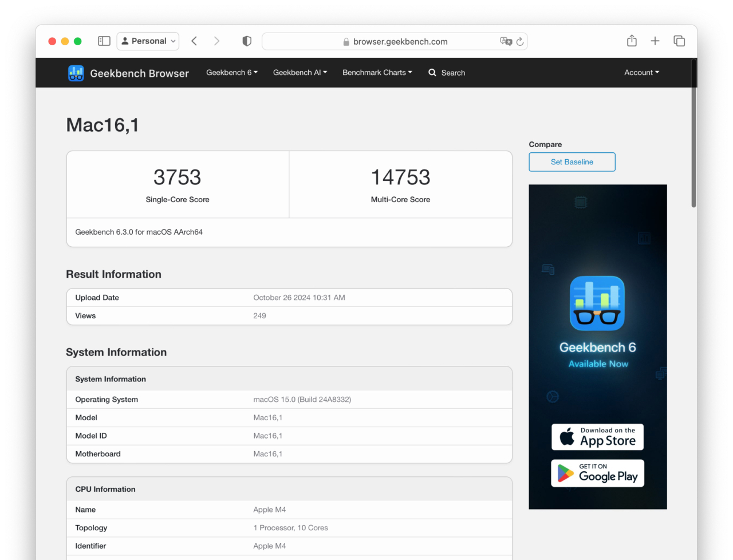The width and height of the screenshot is (733, 560).
Task: Expand the Geekbench AI menu
Action: click(x=300, y=73)
